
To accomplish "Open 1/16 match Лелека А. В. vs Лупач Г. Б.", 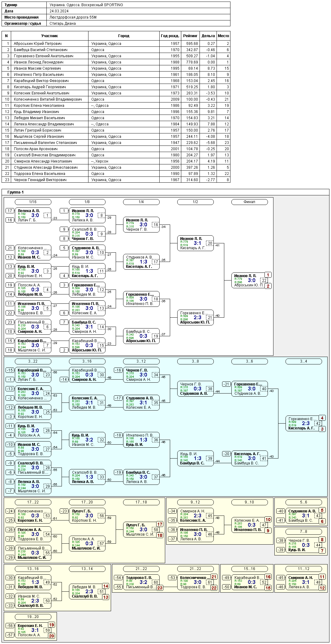I will point(33,215).
